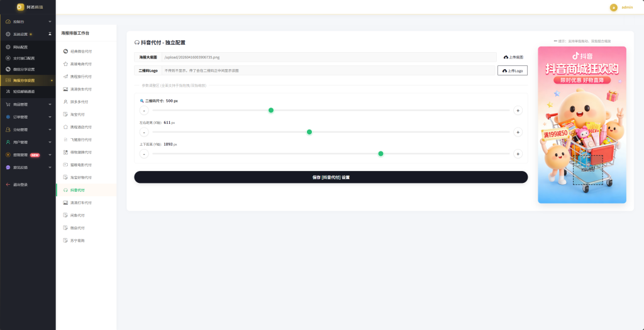
Task: Expand the 商品管理 menu arrow
Action: [x=50, y=105]
